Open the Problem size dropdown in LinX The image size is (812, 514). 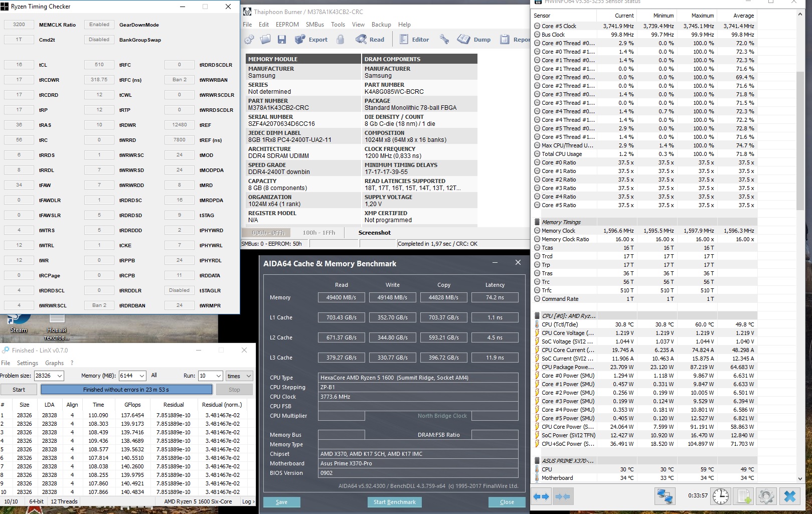point(59,376)
